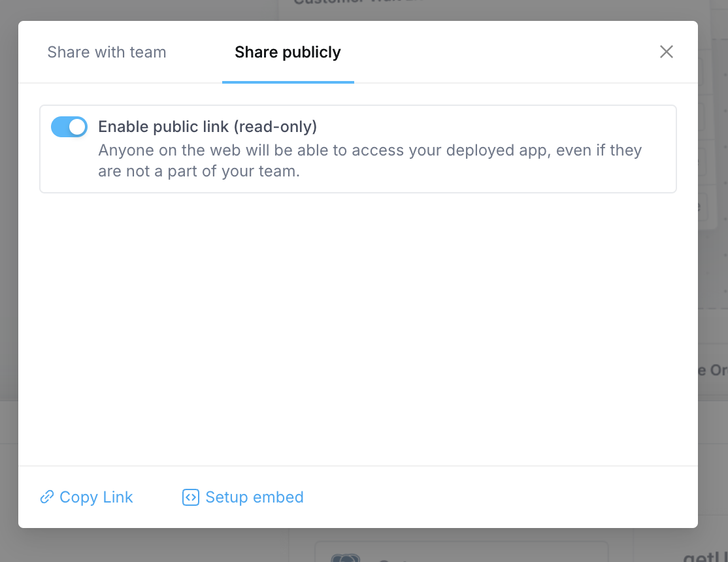
Task: Select the Share publicly tab
Action: (288, 52)
